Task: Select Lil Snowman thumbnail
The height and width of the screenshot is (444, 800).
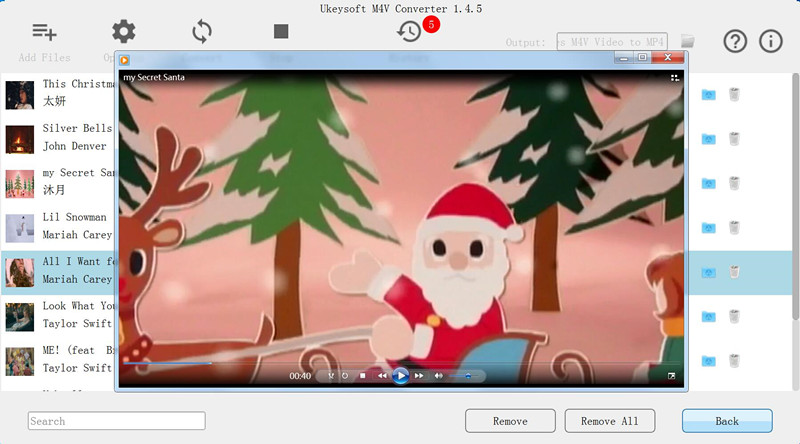Action: 20,228
